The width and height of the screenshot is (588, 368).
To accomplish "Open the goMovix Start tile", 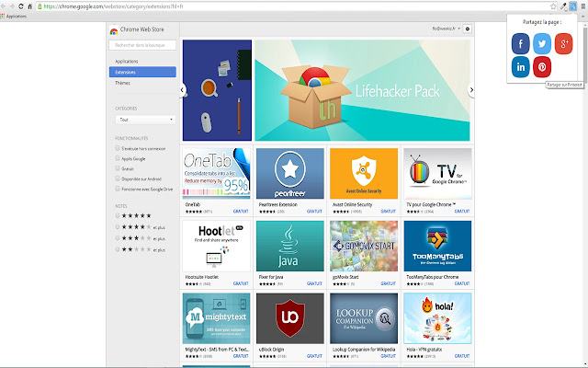I will [x=364, y=254].
